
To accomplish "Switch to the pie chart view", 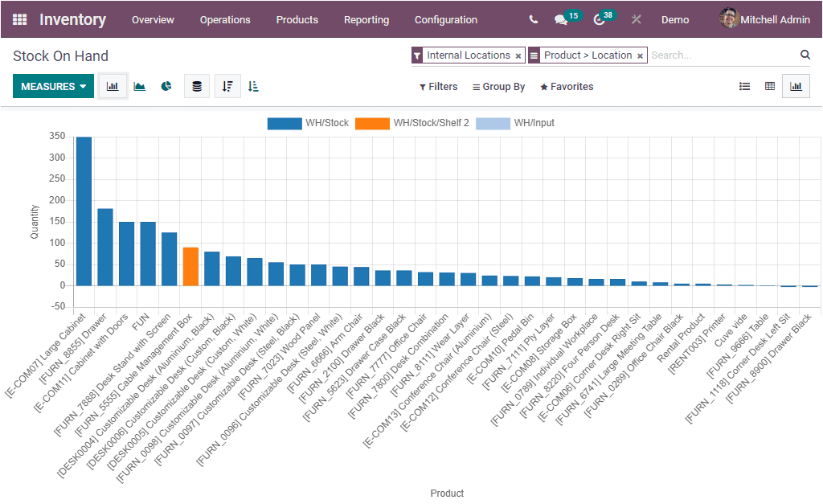I will coord(166,86).
